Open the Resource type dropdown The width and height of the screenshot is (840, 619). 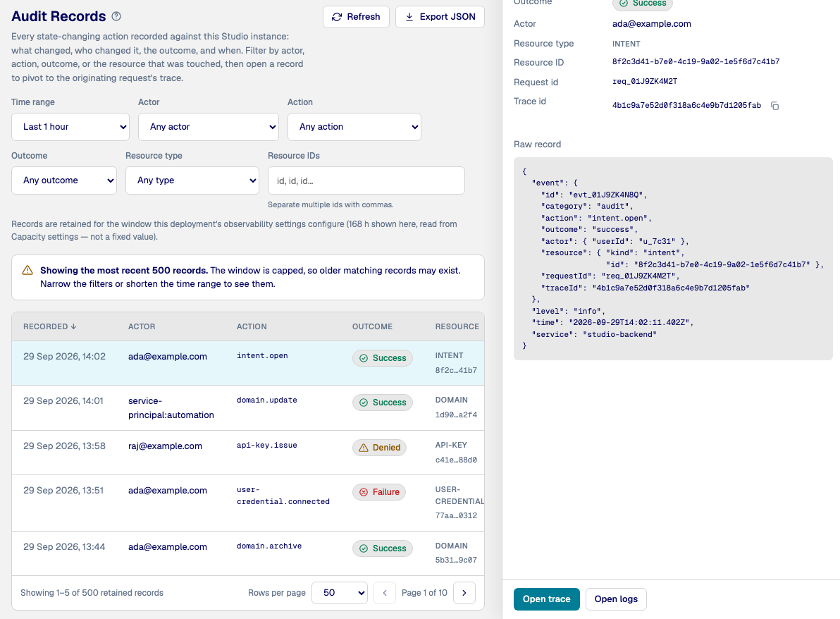click(x=192, y=180)
